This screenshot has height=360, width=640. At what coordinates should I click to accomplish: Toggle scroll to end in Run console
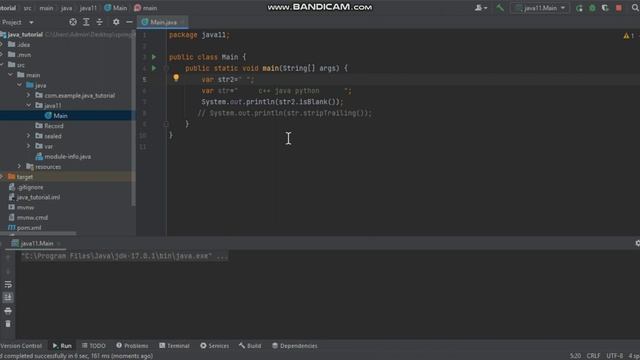point(8,298)
